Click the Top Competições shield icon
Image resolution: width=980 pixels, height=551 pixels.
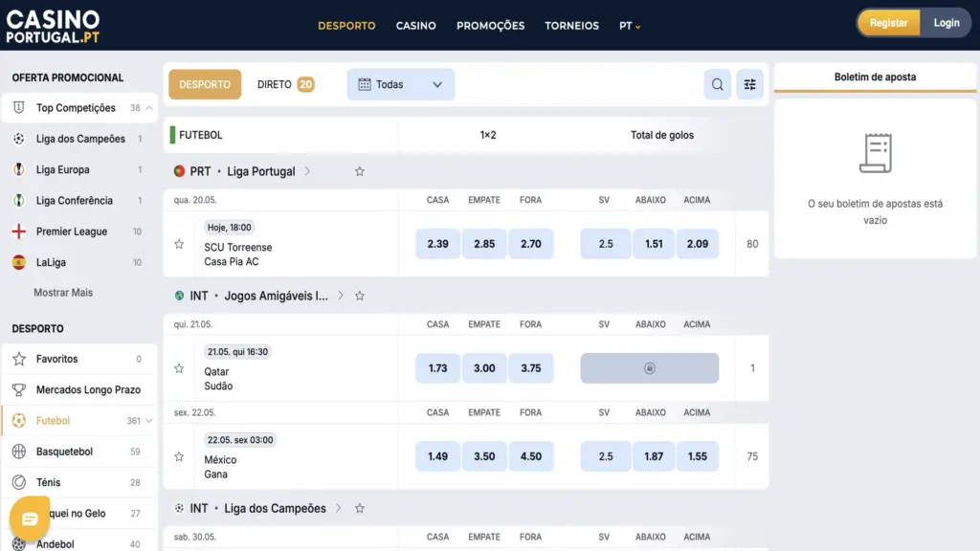click(19, 107)
